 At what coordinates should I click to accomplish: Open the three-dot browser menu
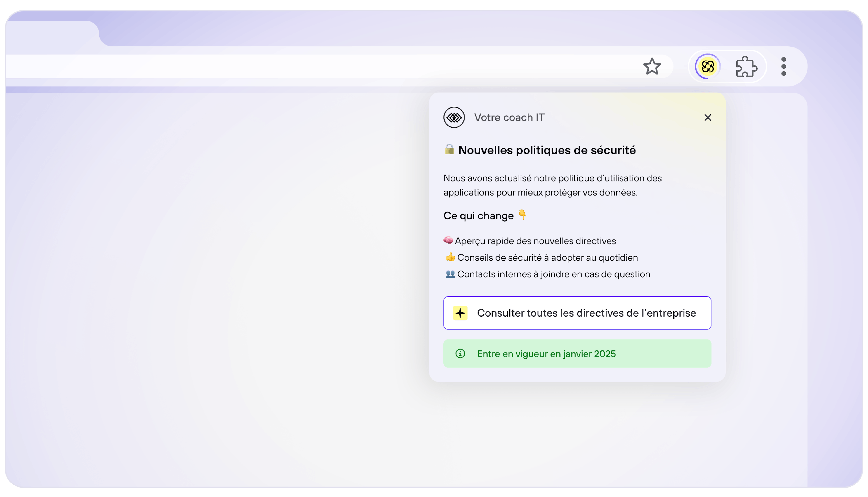click(784, 67)
